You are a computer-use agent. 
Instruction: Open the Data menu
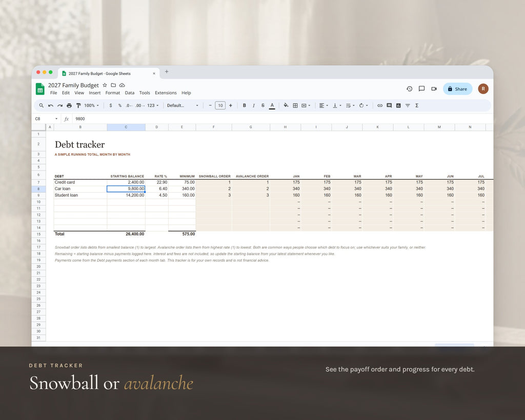click(x=130, y=93)
